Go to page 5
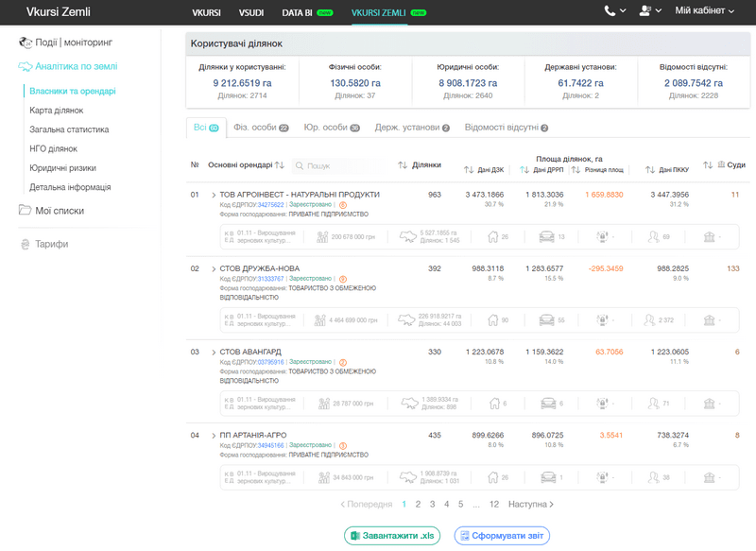The height and width of the screenshot is (551, 756). [460, 505]
